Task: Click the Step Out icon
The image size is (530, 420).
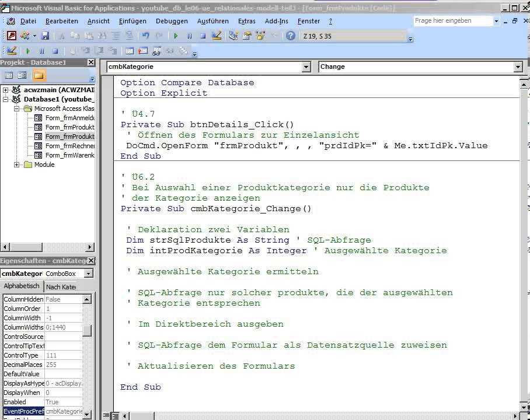Action: [113, 51]
